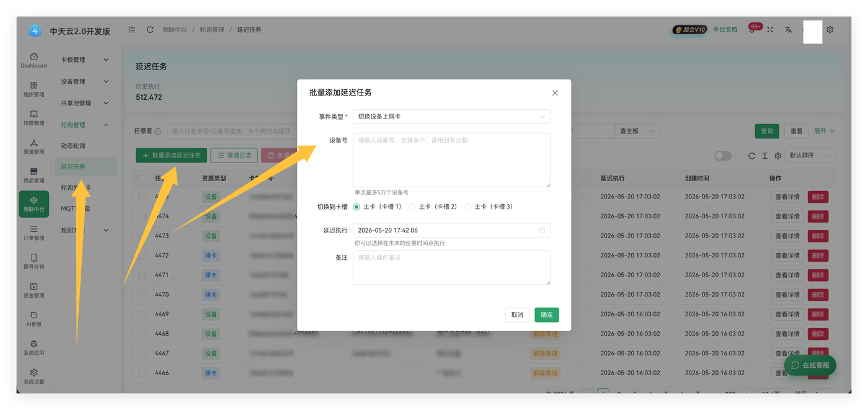The image size is (868, 410).
Task: Open 商品管理 in the sidebar
Action: point(33,176)
